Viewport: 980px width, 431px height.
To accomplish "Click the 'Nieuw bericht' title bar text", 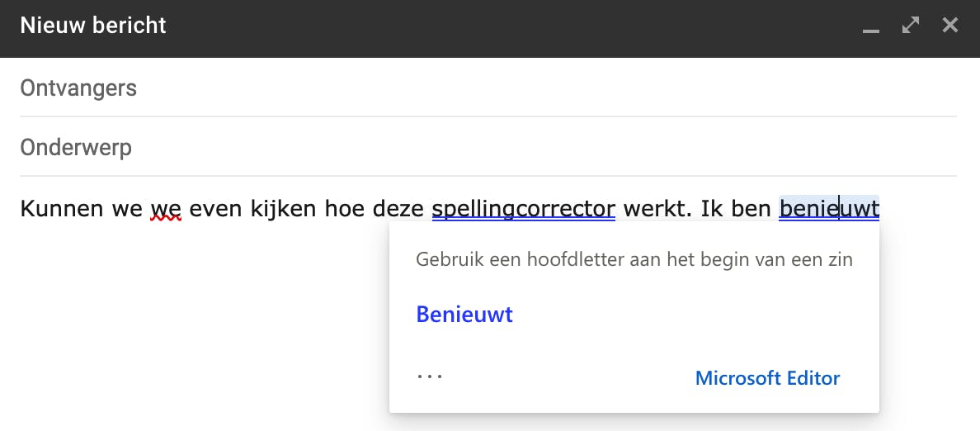I will 93,26.
